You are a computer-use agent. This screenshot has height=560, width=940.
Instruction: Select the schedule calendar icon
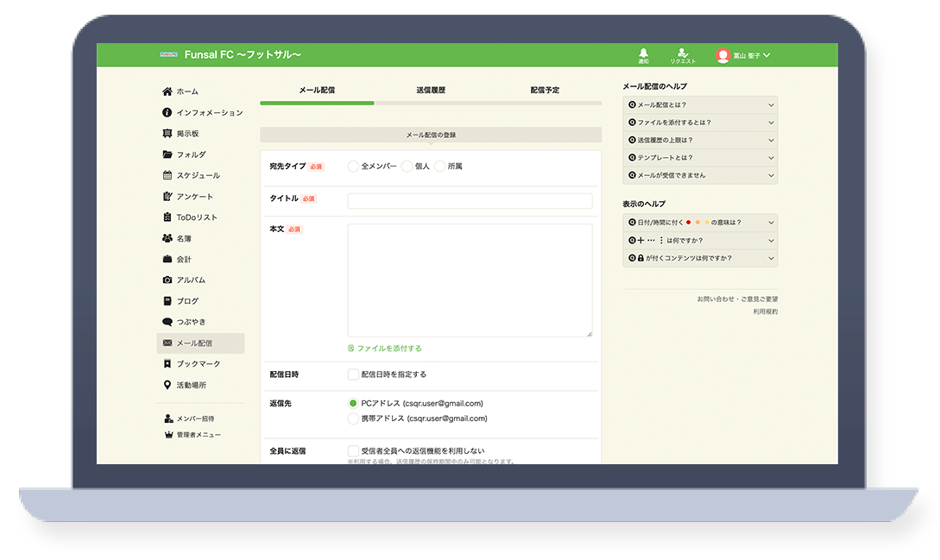pyautogui.click(x=167, y=175)
